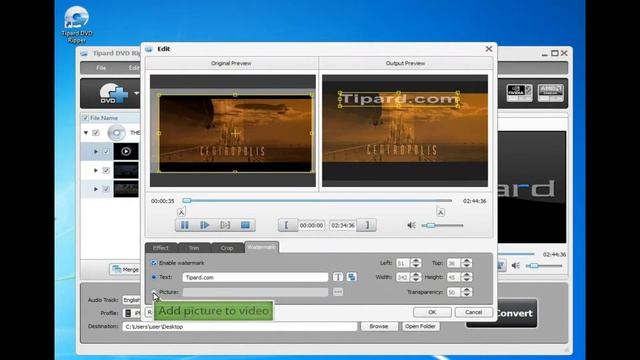Collapse the DVD disc tree row

pos(86,133)
